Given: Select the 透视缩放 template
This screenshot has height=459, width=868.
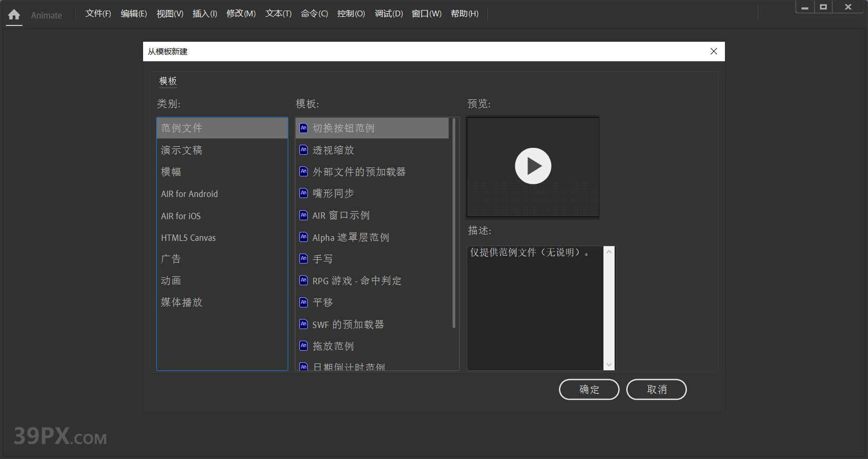Looking at the screenshot, I should (x=372, y=150).
